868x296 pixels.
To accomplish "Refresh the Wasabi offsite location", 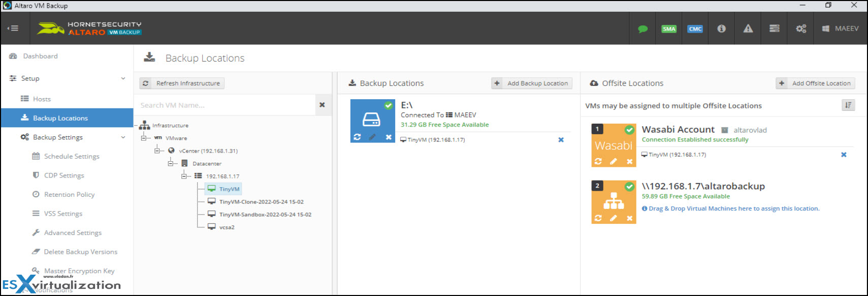I will point(598,161).
